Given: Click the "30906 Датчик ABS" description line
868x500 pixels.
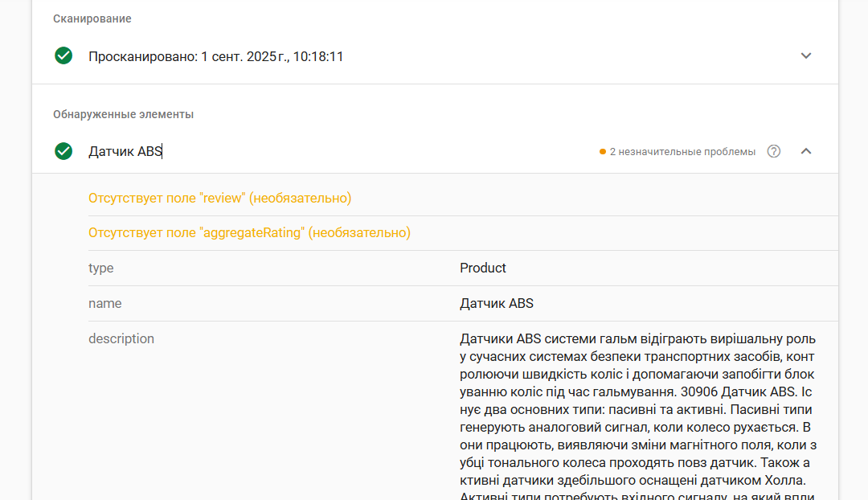Looking at the screenshot, I should pyautogui.click(x=738, y=392).
